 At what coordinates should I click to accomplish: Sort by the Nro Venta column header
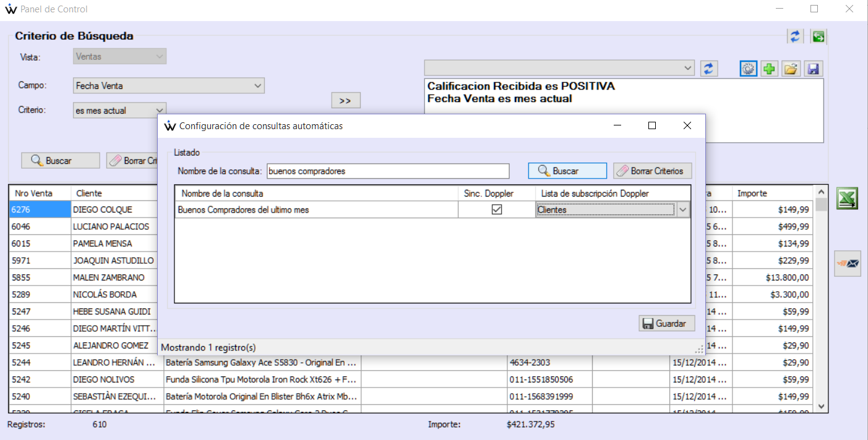click(x=40, y=193)
